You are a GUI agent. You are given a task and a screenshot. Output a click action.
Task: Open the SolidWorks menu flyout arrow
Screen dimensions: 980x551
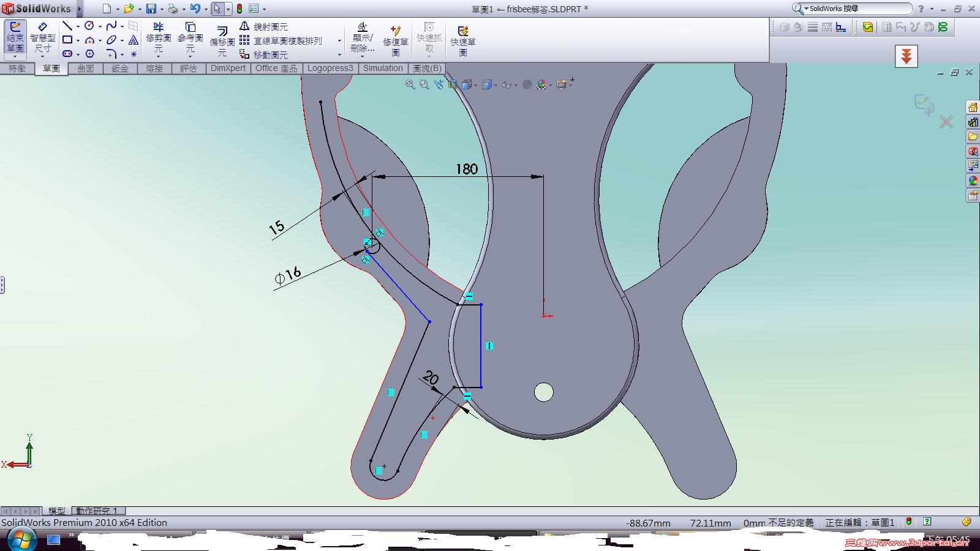click(x=80, y=9)
